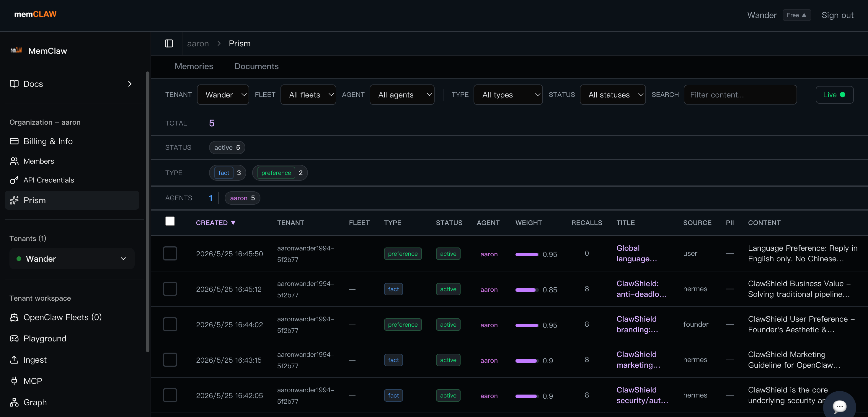Open the Global language memory title
The width and height of the screenshot is (868, 417).
click(x=637, y=253)
